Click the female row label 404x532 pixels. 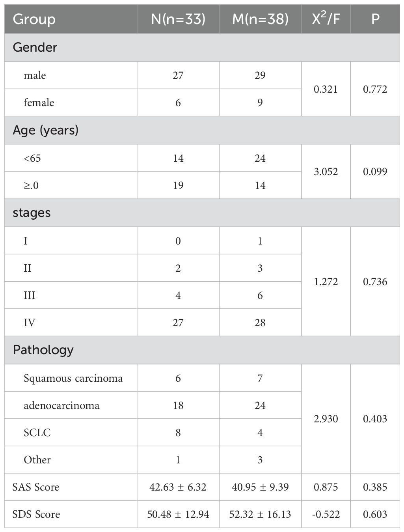pos(39,103)
